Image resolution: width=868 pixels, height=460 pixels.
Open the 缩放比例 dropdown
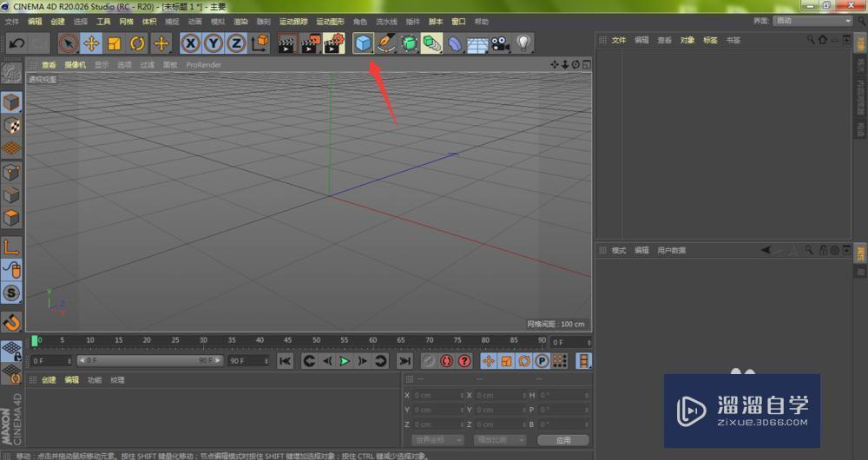[499, 440]
